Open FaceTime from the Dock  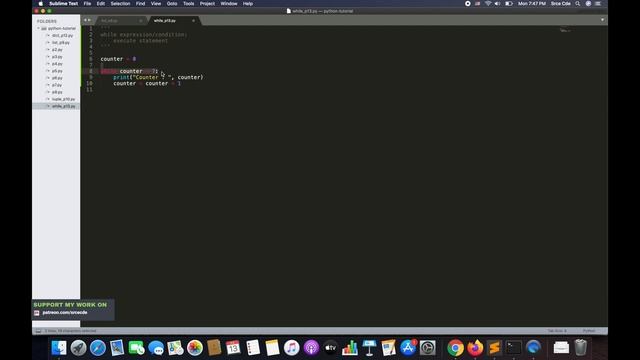pyautogui.click(x=137, y=348)
